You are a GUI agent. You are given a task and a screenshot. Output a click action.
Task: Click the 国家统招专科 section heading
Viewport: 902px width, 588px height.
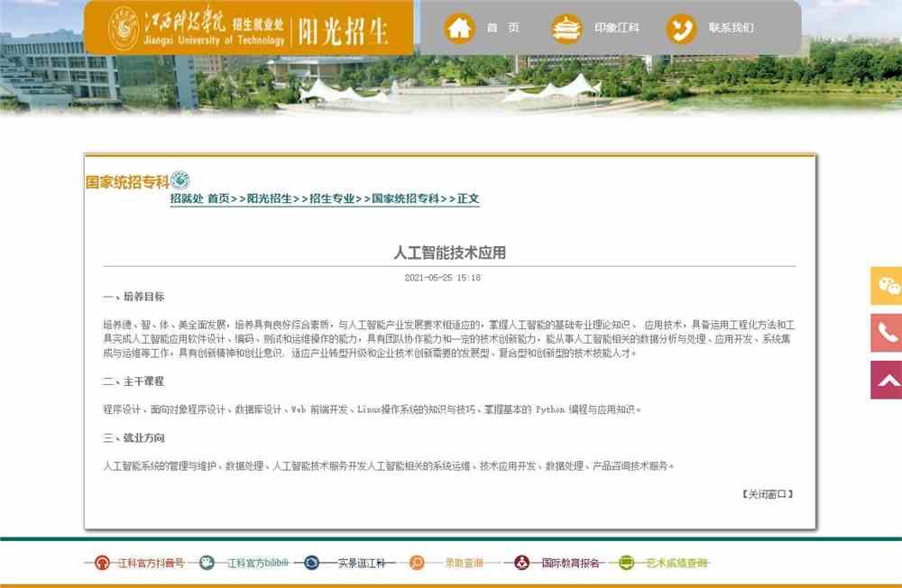tap(128, 182)
